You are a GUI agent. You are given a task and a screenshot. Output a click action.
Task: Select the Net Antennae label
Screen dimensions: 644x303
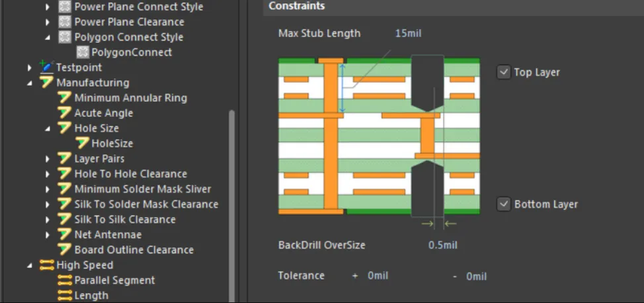(x=108, y=234)
